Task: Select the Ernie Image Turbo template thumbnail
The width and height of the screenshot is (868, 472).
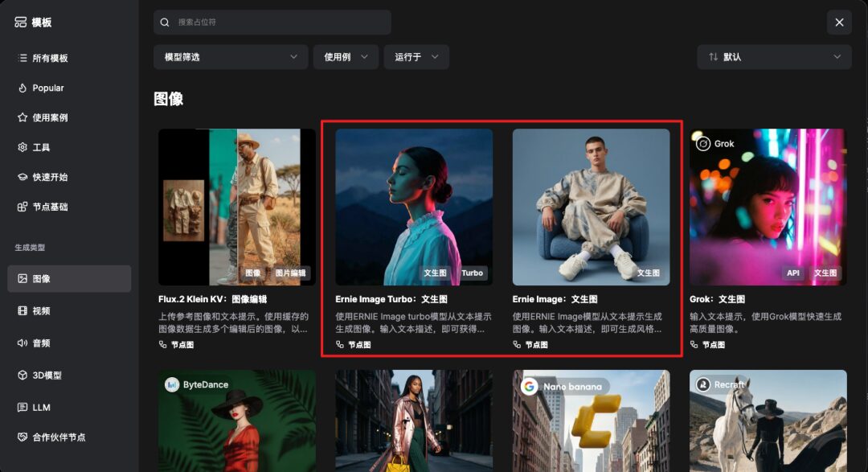Action: [x=414, y=207]
